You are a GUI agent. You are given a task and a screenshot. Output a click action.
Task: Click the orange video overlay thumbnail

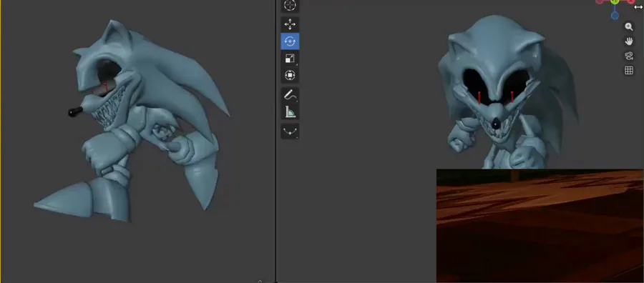point(540,226)
